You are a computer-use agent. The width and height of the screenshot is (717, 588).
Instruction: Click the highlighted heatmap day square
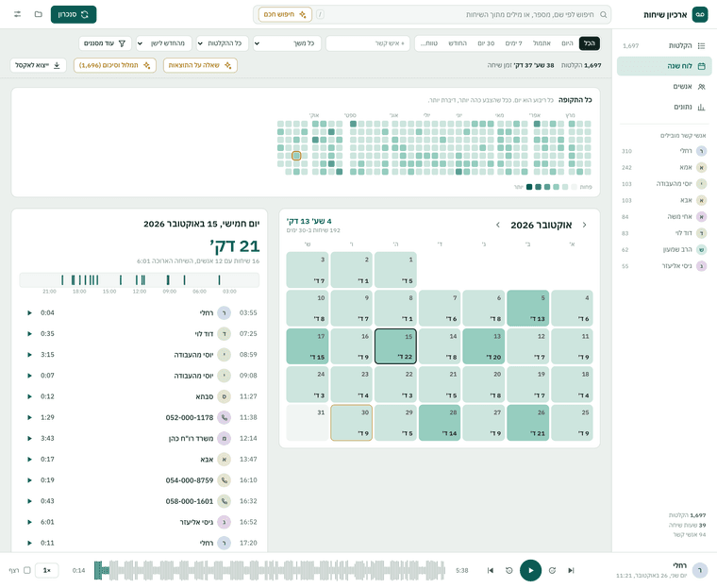click(x=296, y=156)
